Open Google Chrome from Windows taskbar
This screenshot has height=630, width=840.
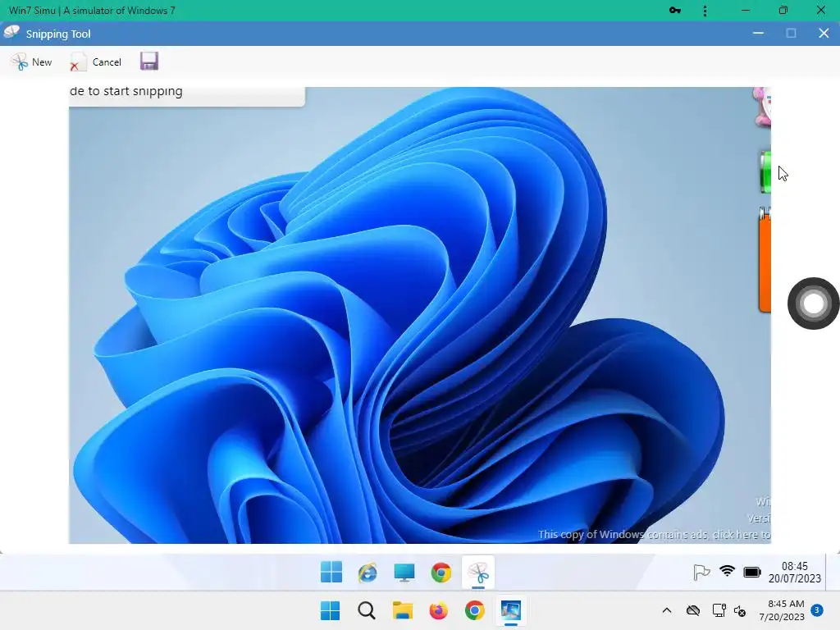[x=475, y=610]
